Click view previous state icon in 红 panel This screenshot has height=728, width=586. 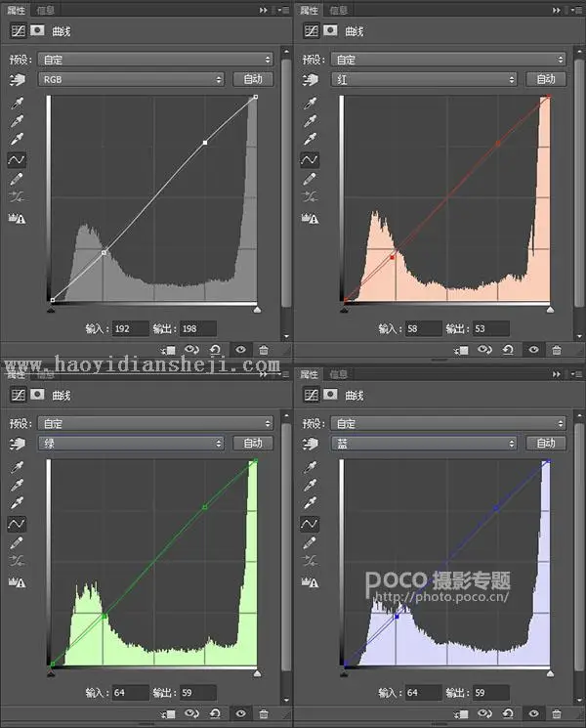click(484, 350)
